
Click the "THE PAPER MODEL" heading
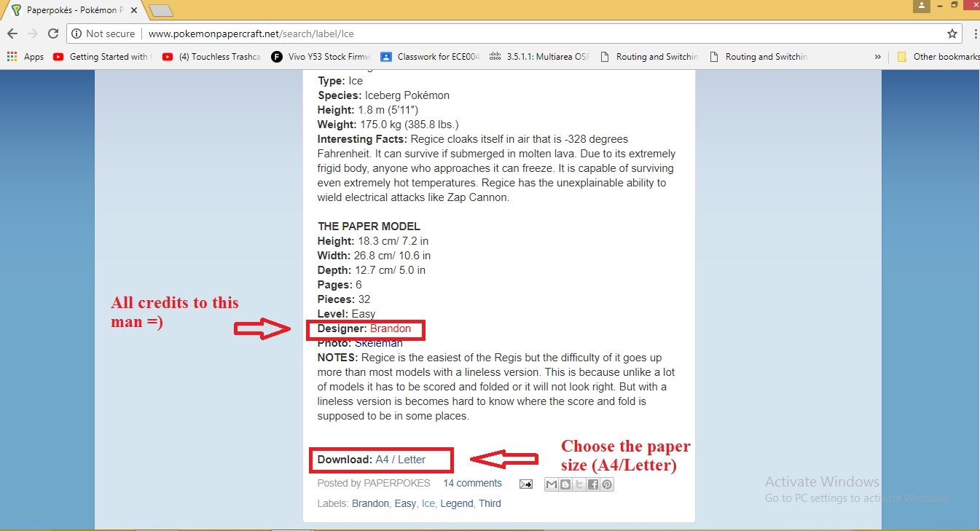coord(369,227)
